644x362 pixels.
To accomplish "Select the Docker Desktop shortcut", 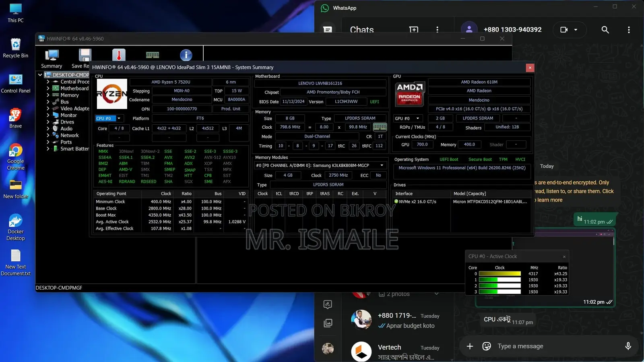I will (16, 227).
